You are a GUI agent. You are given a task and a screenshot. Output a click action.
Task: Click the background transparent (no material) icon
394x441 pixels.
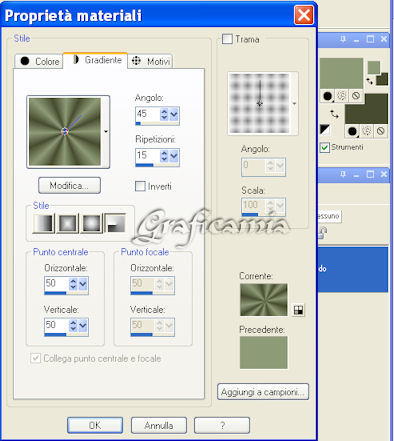click(380, 131)
